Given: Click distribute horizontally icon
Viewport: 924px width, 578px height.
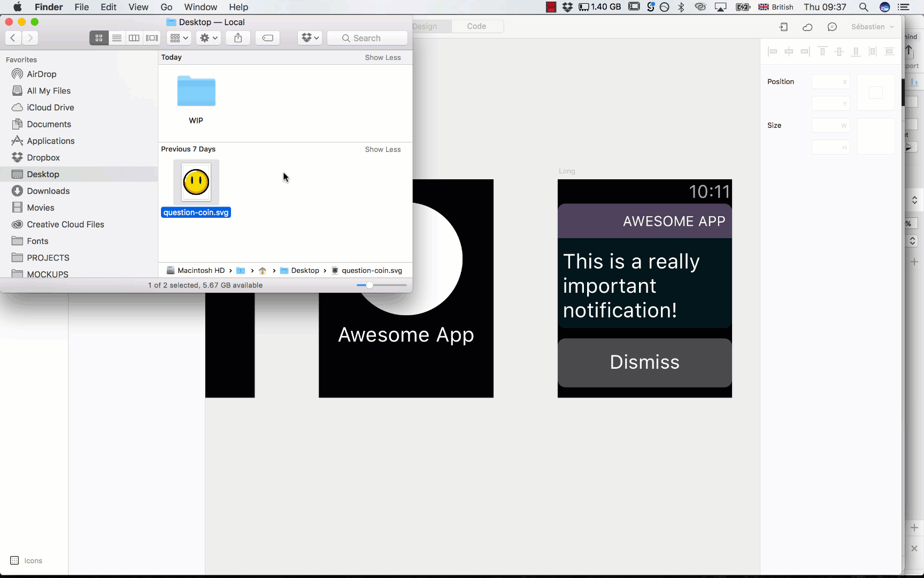Looking at the screenshot, I should pyautogui.click(x=873, y=51).
